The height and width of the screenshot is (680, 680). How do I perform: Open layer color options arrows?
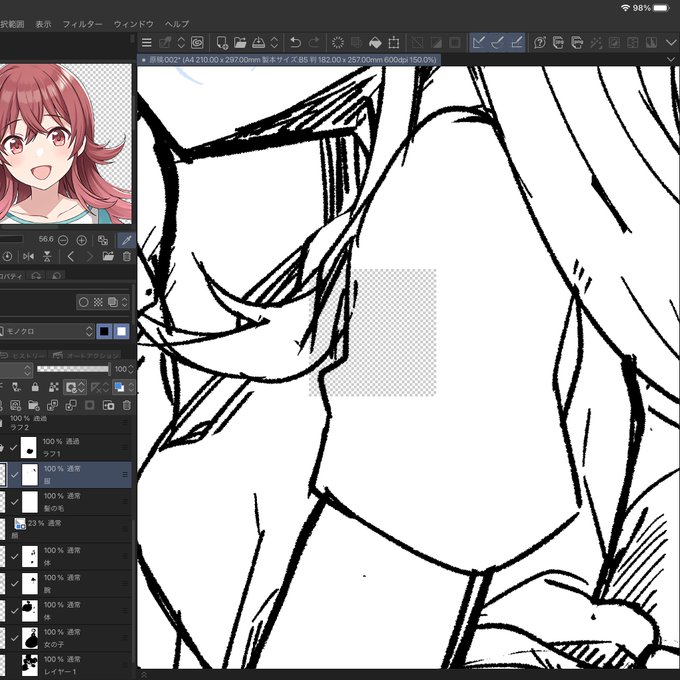(x=131, y=387)
